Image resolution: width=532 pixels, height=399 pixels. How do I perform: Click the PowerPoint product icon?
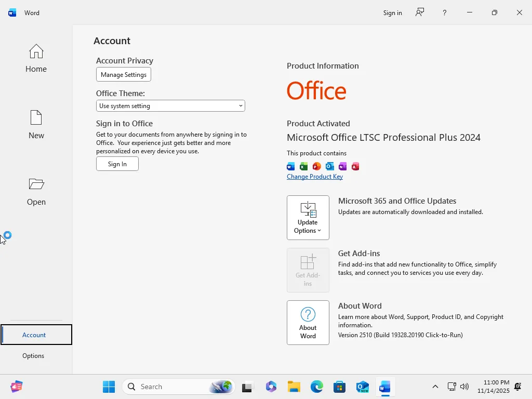316,166
